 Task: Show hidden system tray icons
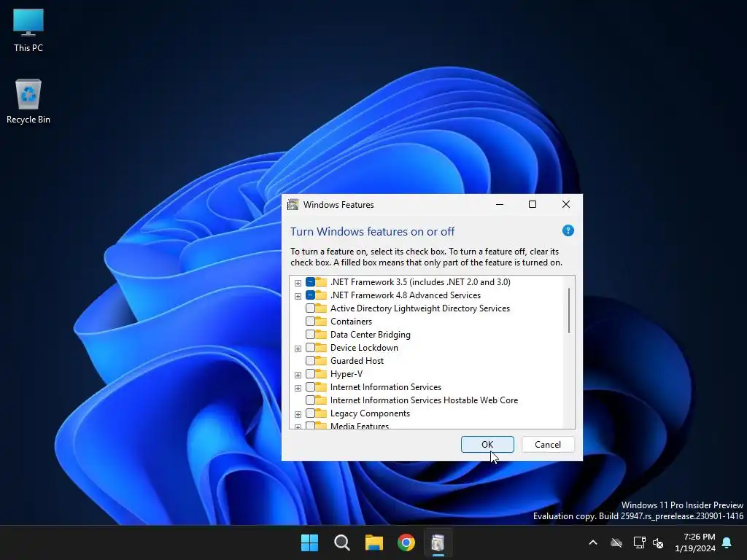point(593,542)
